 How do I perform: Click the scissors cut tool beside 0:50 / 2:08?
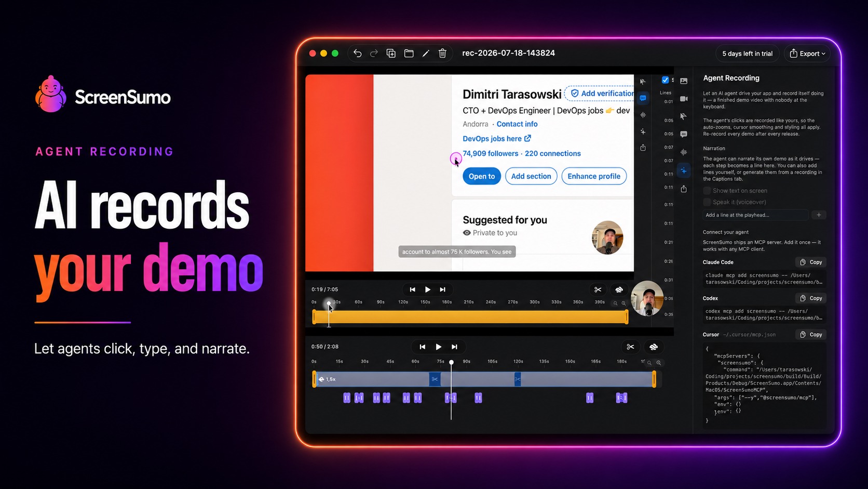(630, 347)
